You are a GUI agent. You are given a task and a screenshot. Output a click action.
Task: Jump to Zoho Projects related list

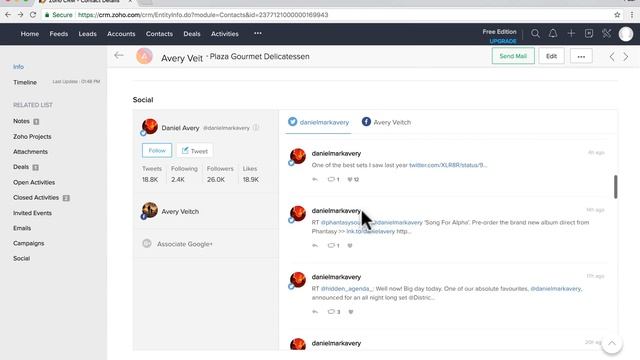pos(32,136)
